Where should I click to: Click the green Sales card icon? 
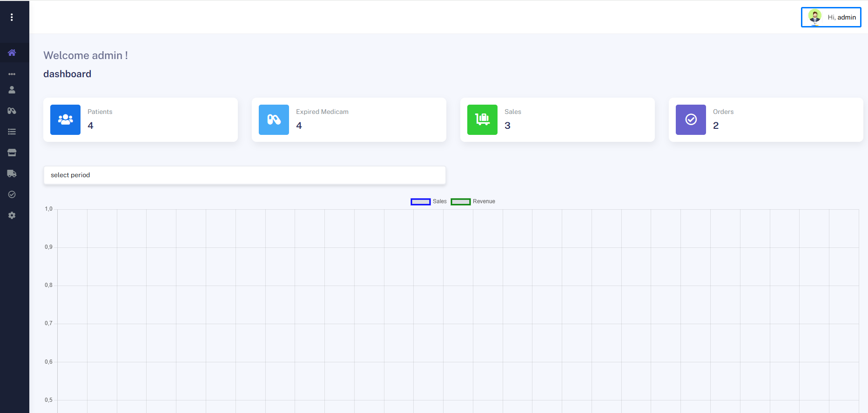click(x=482, y=120)
